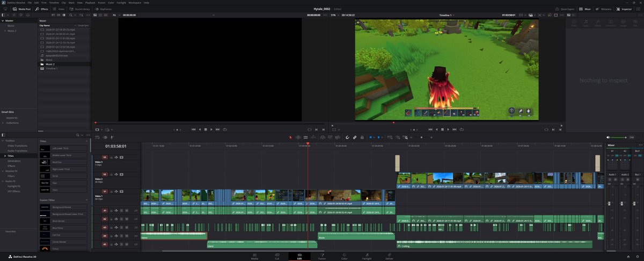Viewport: 644px width, 261px height.
Task: Toggle linked selection chain icon
Action: (x=354, y=137)
